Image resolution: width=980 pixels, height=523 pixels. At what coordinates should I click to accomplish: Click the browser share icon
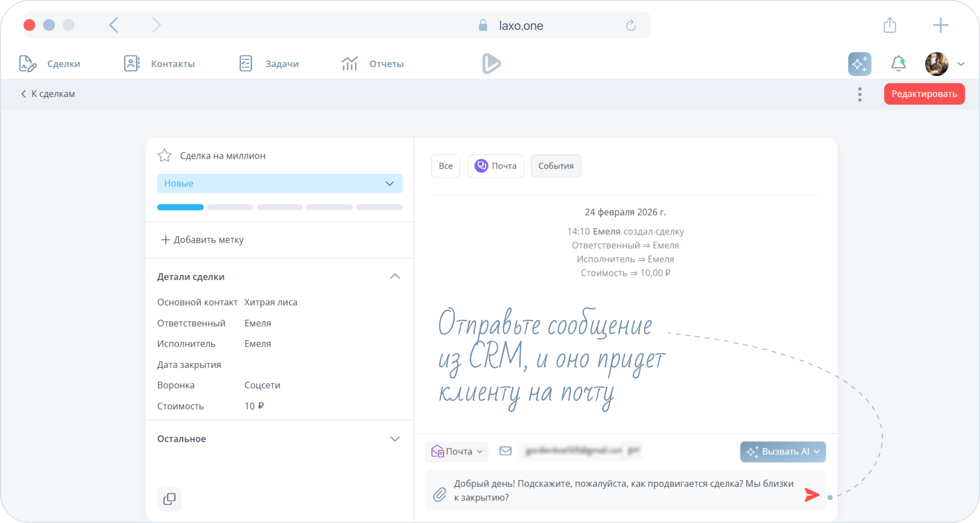[x=890, y=25]
